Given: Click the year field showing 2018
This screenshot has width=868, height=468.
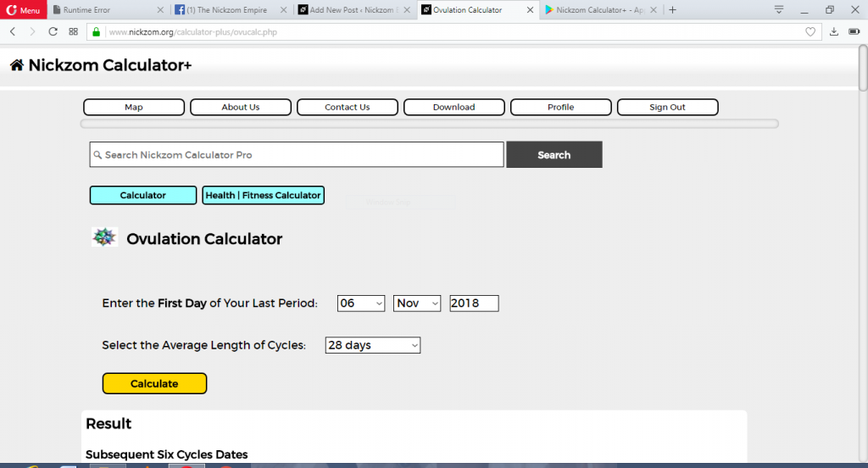Looking at the screenshot, I should point(474,304).
